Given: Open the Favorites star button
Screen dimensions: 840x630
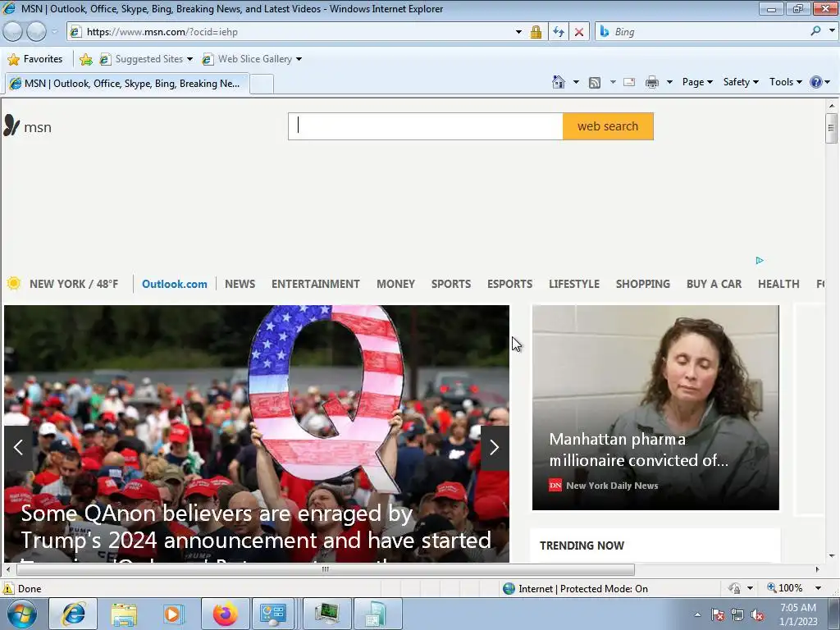Looking at the screenshot, I should (35, 59).
